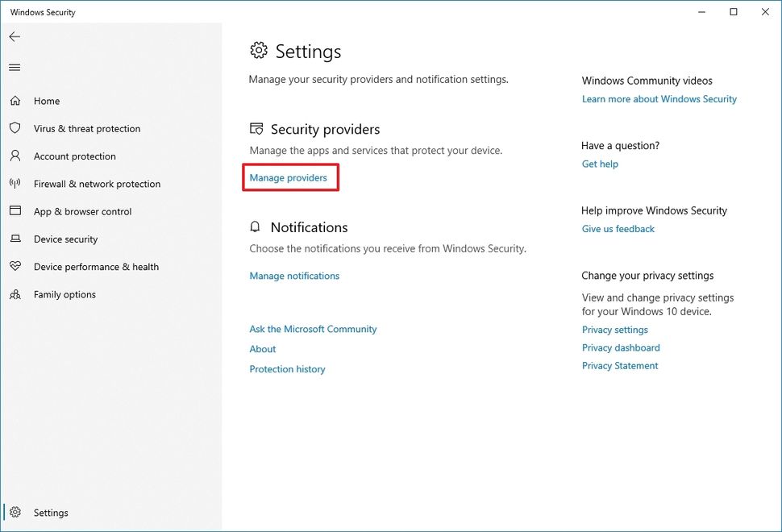The image size is (782, 532).
Task: Click the Settings gear at sidebar bottom
Action: (15, 512)
